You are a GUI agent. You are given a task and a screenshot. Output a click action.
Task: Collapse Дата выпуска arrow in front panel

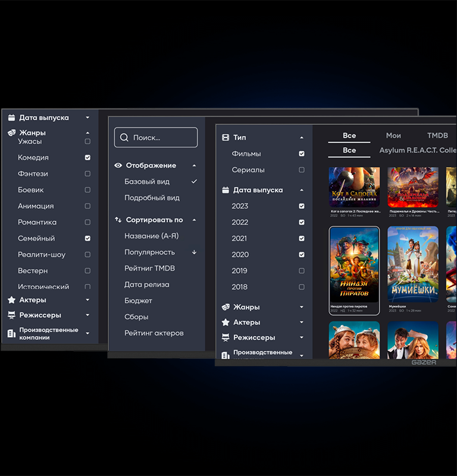[x=302, y=190]
